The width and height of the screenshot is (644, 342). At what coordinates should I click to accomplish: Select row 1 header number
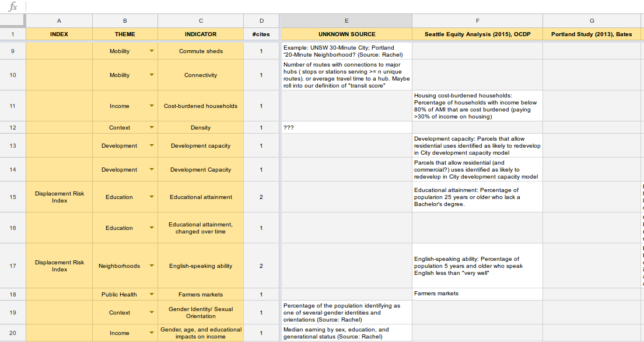click(13, 34)
